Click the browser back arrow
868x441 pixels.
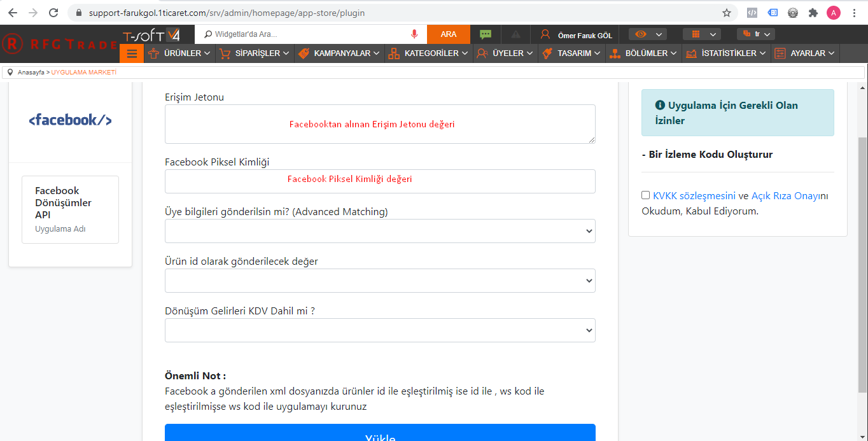[13, 13]
